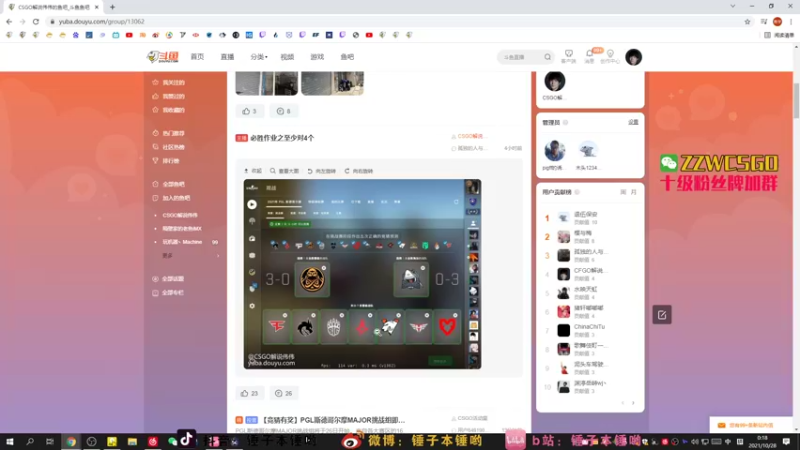Click the header search input field
Viewport: 800px width, 450px height.
(520, 57)
